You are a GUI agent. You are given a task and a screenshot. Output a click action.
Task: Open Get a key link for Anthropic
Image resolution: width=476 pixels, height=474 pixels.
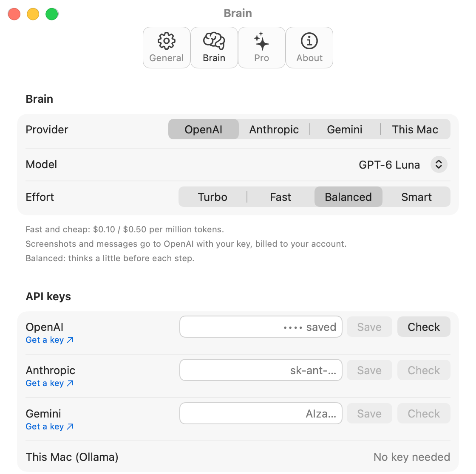tap(49, 383)
